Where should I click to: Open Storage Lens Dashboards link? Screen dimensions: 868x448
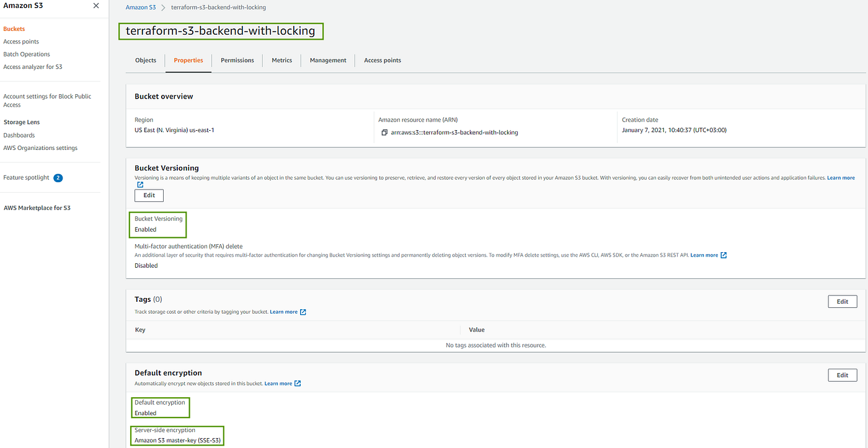click(x=19, y=135)
